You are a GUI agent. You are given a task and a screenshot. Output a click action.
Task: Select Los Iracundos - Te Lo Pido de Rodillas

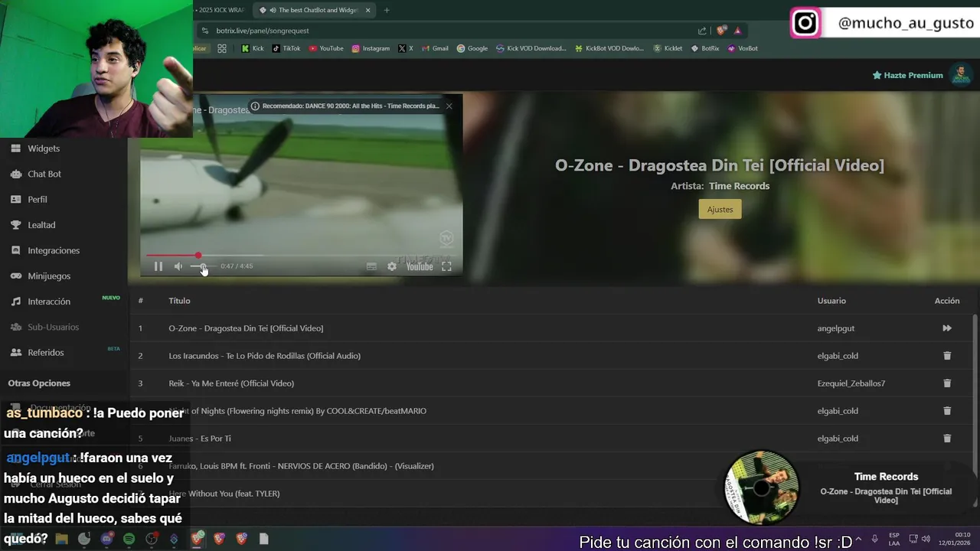[264, 356]
